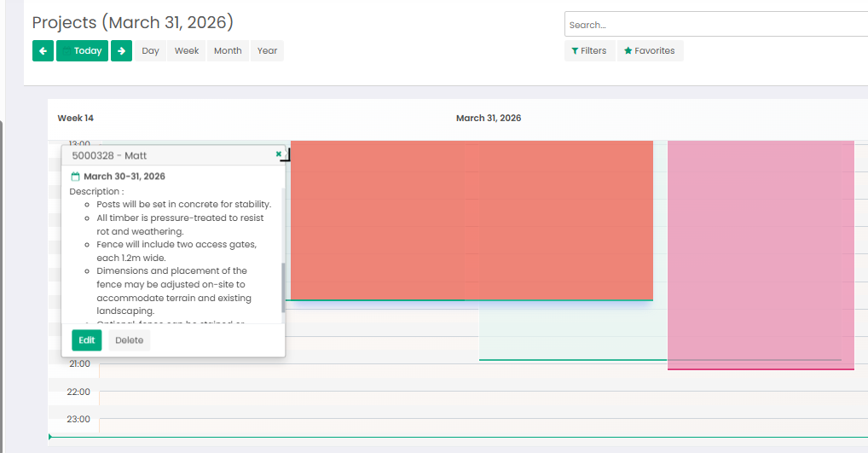Show the Year view
The height and width of the screenshot is (453, 868).
(x=267, y=51)
